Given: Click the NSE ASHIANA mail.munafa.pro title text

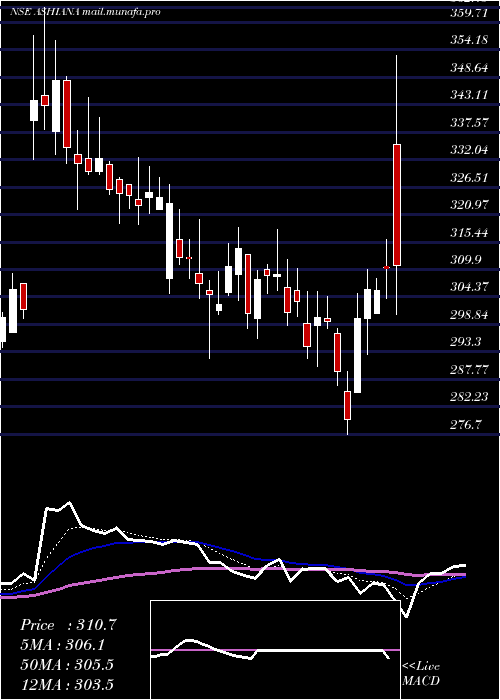Looking at the screenshot, I should (85, 12).
